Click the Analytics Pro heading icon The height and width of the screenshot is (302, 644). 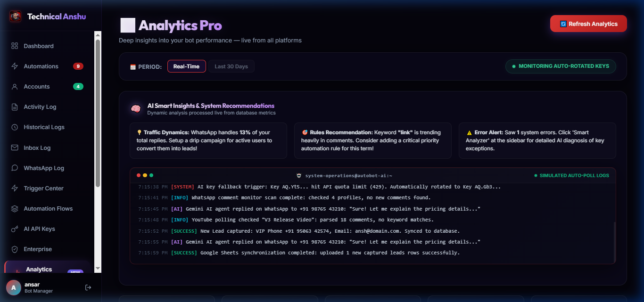(127, 25)
